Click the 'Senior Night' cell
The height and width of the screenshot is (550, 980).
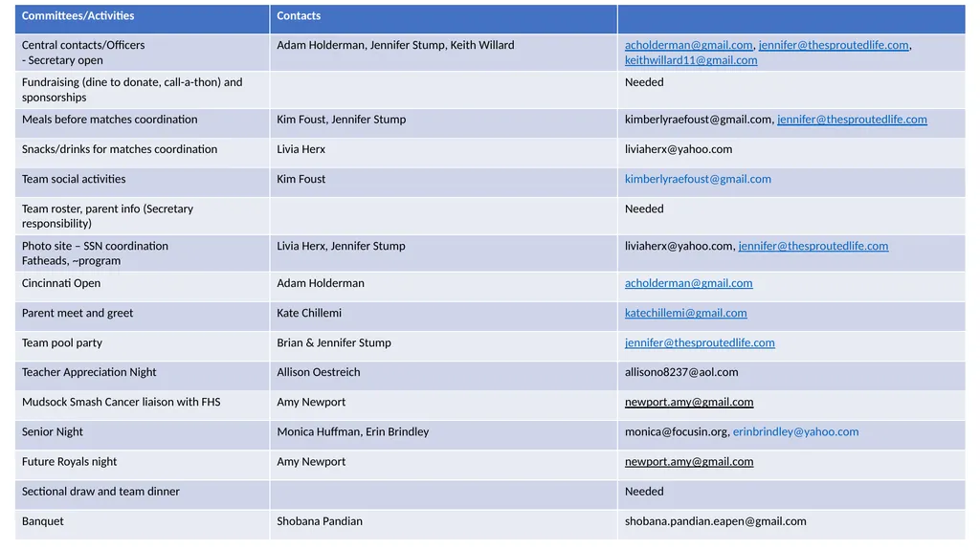pos(143,435)
